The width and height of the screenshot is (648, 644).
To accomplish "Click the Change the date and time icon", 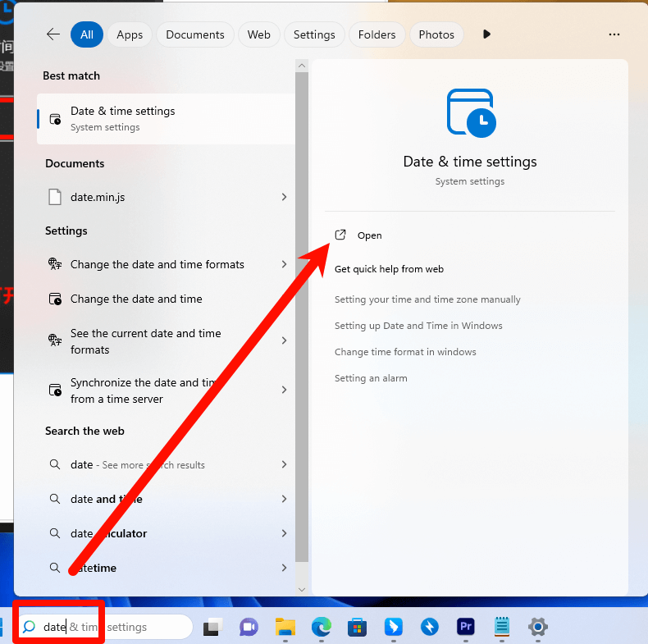I will coord(56,299).
